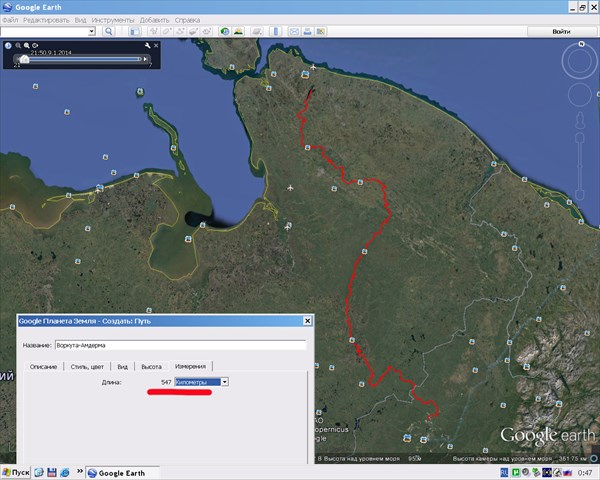Toggle the sidebar panel toolbar icon
The height and width of the screenshot is (480, 600).
135,31
